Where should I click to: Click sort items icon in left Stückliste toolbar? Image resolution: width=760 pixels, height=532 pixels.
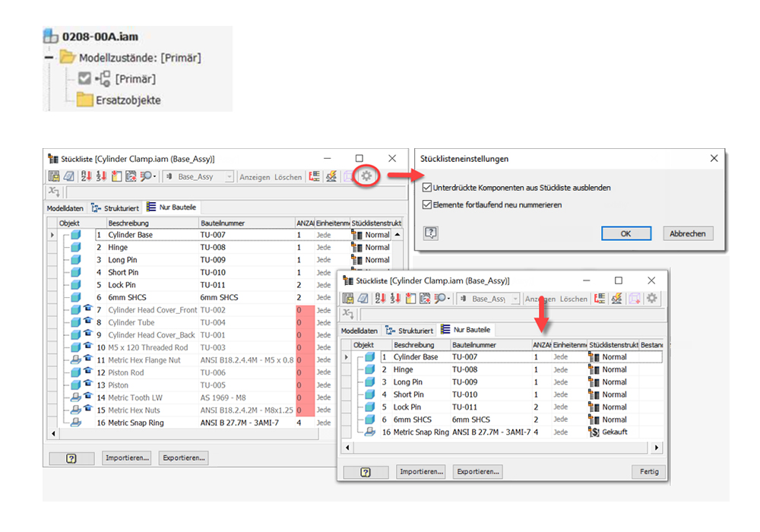coord(86,176)
